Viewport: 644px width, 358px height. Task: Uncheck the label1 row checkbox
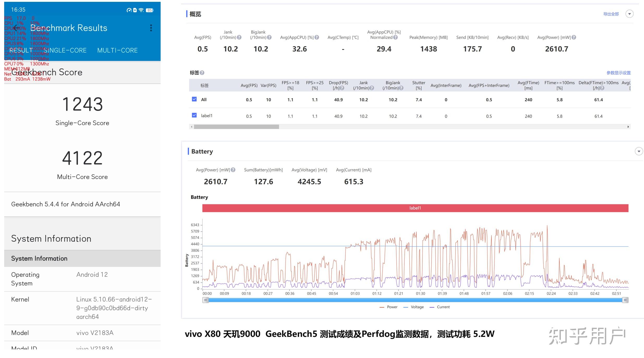click(x=194, y=115)
